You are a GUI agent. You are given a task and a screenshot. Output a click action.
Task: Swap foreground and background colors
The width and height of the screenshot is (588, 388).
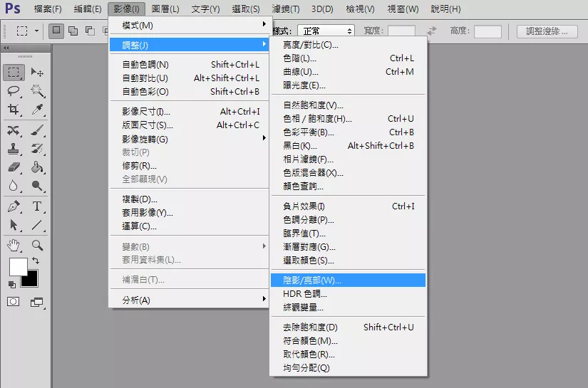coord(35,261)
